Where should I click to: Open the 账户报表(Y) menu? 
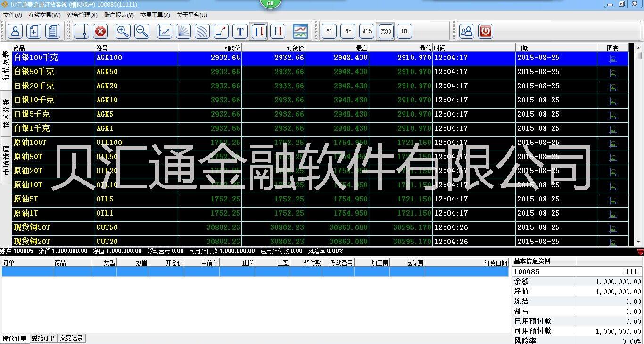pos(119,15)
